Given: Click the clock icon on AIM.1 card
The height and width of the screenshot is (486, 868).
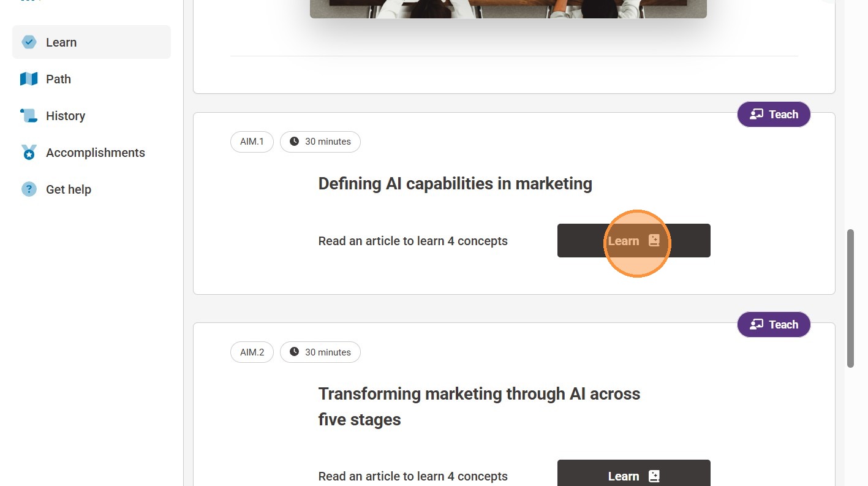Looking at the screenshot, I should pyautogui.click(x=294, y=142).
